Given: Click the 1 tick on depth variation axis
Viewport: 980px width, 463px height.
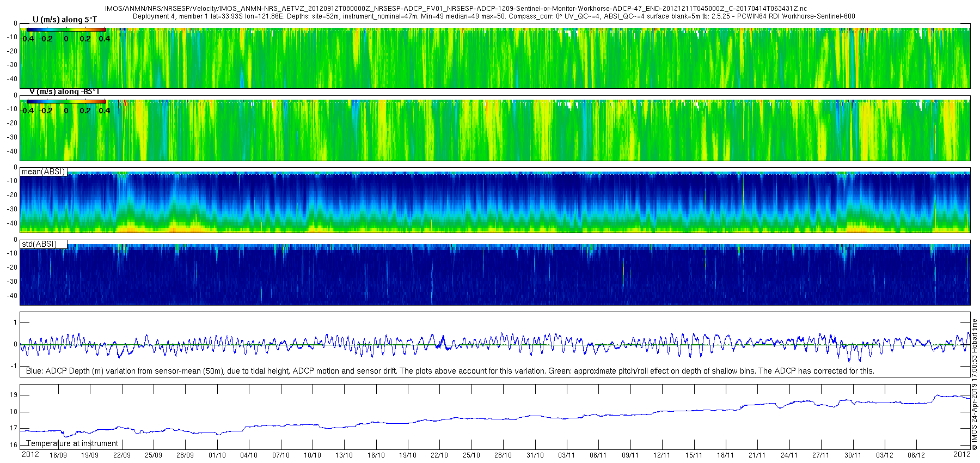Looking at the screenshot, I should click(15, 322).
